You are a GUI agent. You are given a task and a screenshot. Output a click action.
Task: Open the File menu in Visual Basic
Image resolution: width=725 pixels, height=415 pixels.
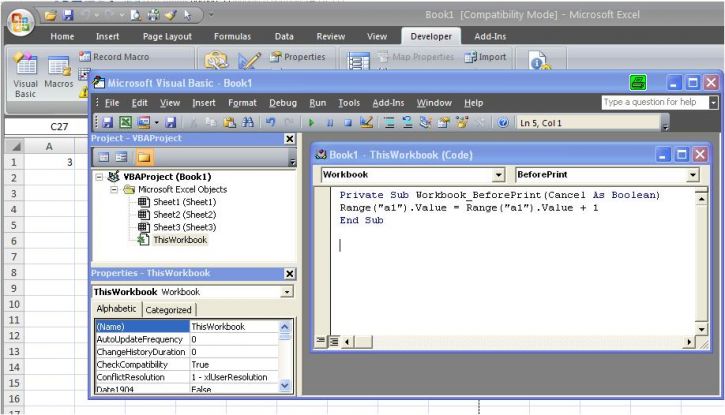tap(112, 103)
